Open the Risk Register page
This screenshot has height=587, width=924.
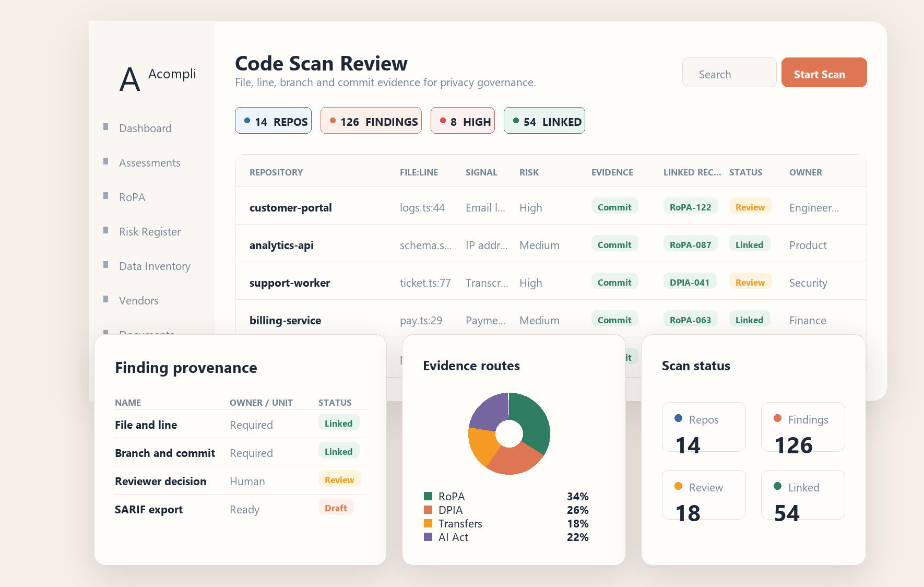(x=150, y=232)
